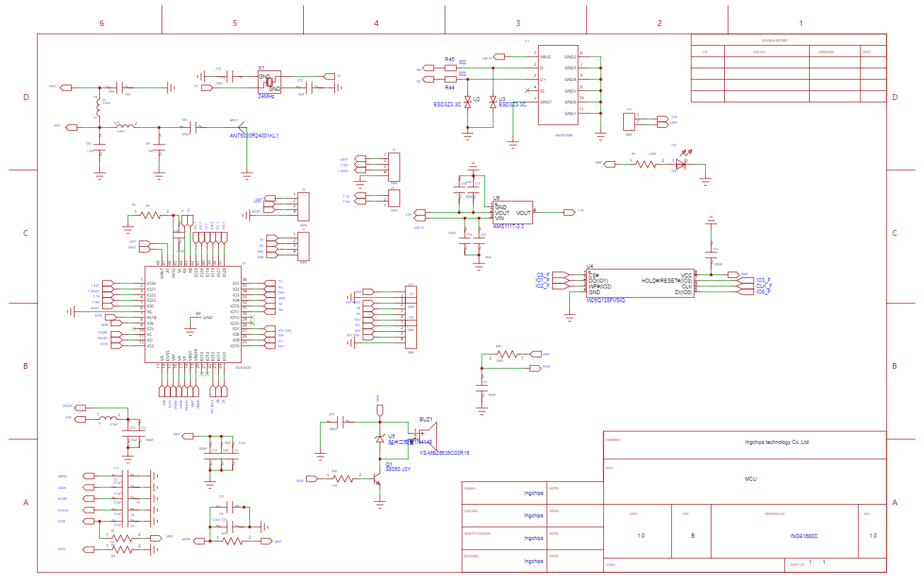
Task: Click the NPN transistor symbol Q1
Action: tap(378, 479)
